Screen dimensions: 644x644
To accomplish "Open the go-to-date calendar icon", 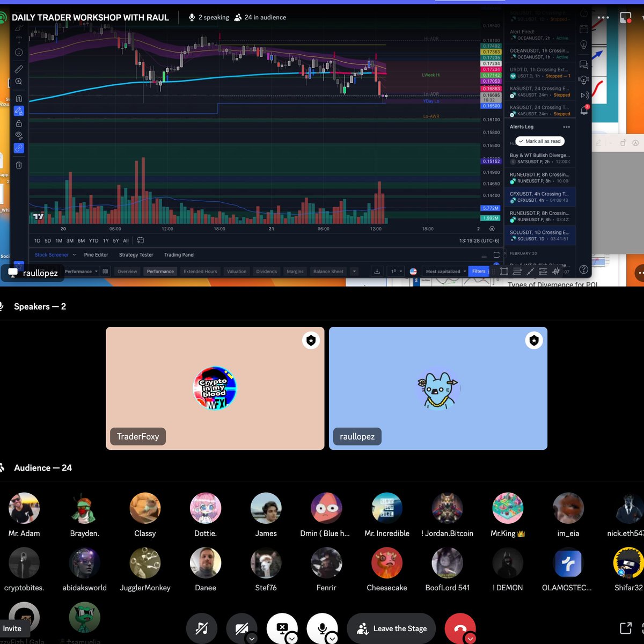I will 140,240.
